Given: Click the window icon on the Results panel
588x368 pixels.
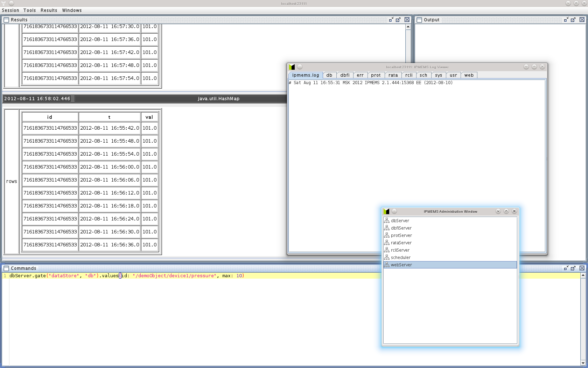Looking at the screenshot, I should click(x=6, y=20).
